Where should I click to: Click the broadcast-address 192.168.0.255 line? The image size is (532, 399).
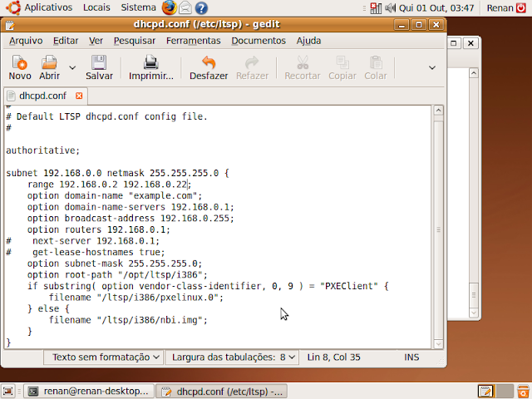point(131,218)
